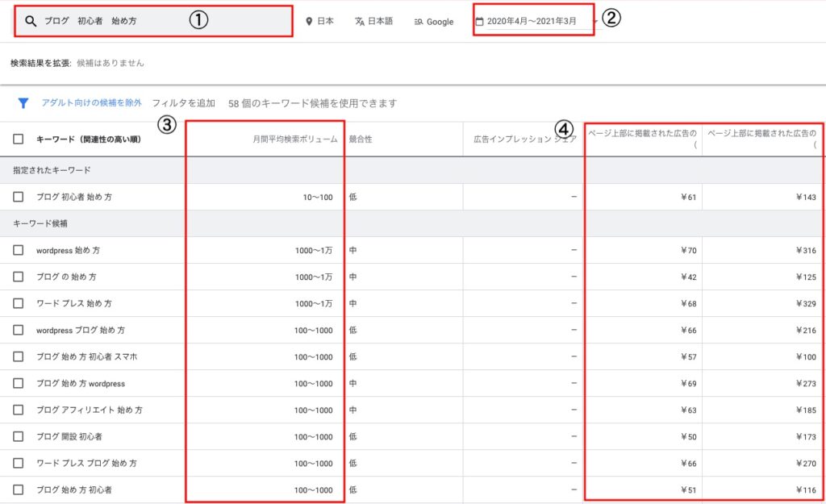826x504 pixels.
Task: Check the box for ブログ 初心者 始め 方
Action: click(19, 197)
